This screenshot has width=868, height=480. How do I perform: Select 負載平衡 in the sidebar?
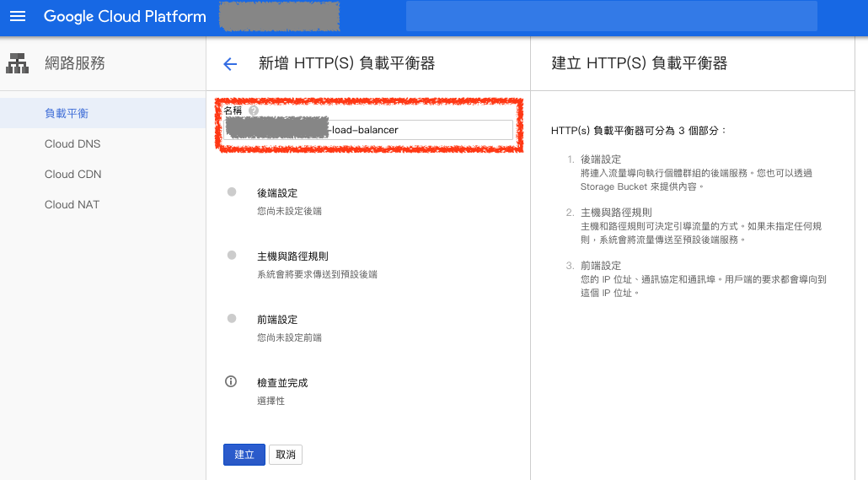tap(67, 113)
